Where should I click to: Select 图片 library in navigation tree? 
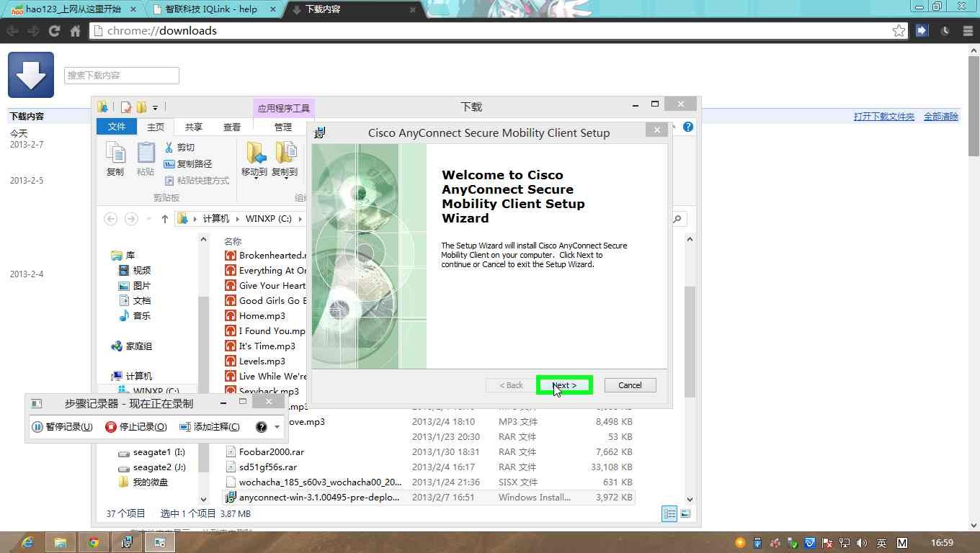(x=135, y=285)
